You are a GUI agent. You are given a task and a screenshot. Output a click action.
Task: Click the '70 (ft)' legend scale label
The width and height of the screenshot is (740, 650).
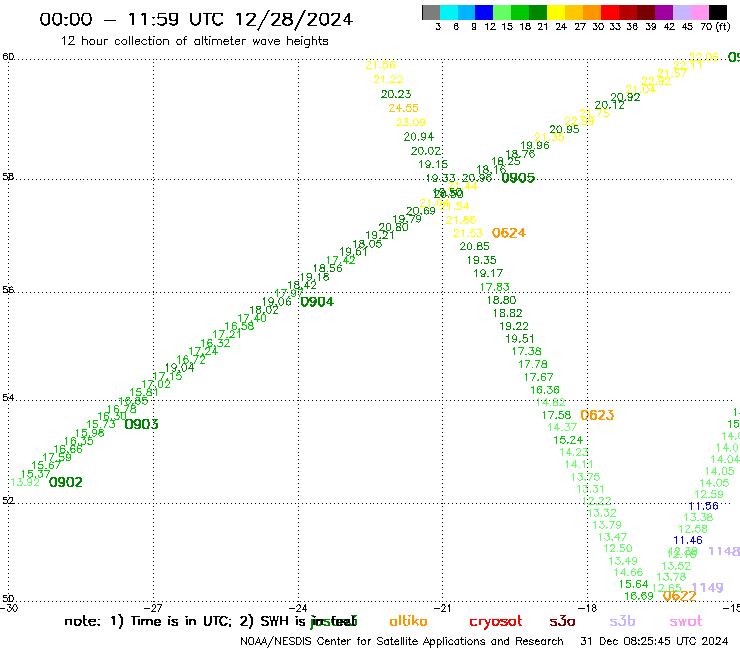(715, 26)
